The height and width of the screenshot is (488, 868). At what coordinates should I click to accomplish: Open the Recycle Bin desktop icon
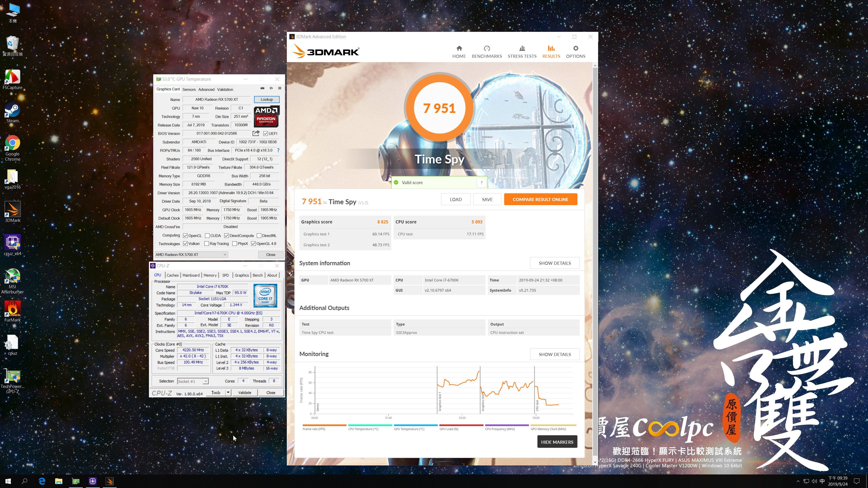pyautogui.click(x=12, y=46)
